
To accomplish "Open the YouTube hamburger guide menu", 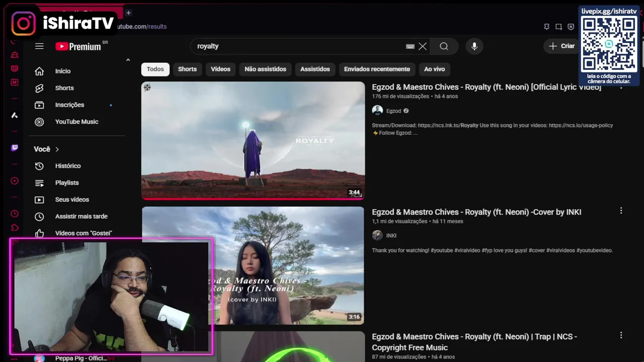I will (x=39, y=46).
